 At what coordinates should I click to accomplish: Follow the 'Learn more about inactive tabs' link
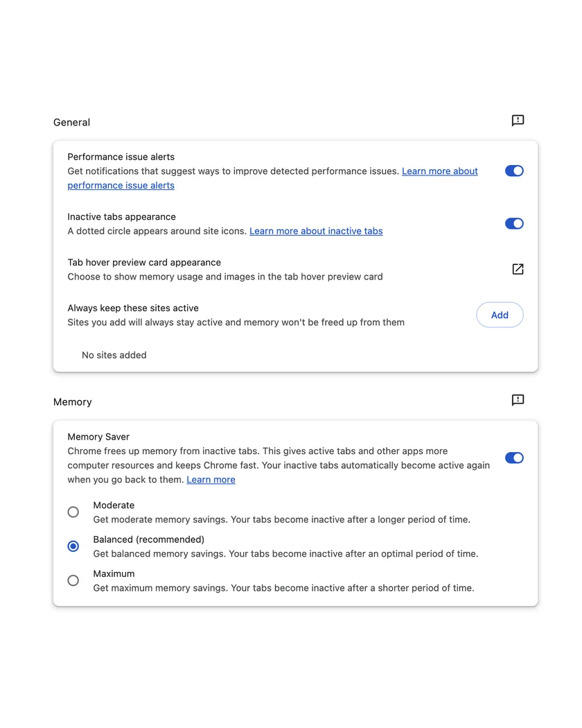(x=316, y=231)
